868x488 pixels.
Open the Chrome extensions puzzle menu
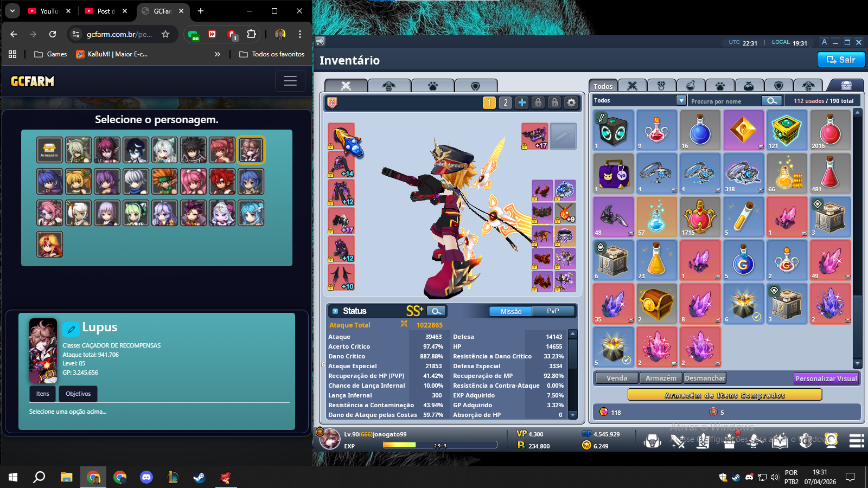(251, 34)
